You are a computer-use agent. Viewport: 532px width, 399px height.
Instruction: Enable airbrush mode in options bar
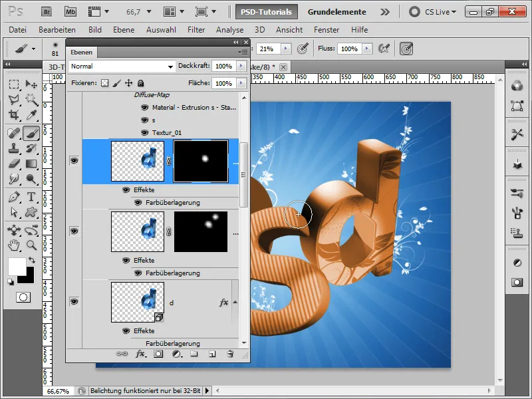pos(384,49)
